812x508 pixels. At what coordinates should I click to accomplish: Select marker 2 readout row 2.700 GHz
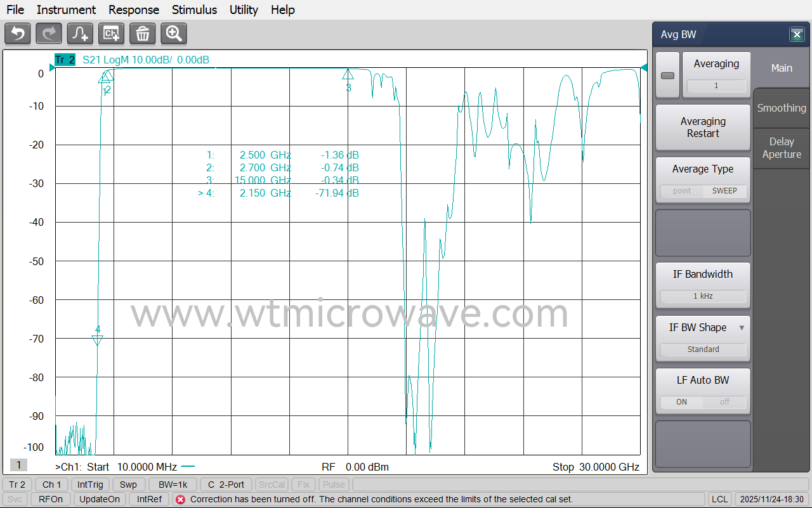click(282, 167)
